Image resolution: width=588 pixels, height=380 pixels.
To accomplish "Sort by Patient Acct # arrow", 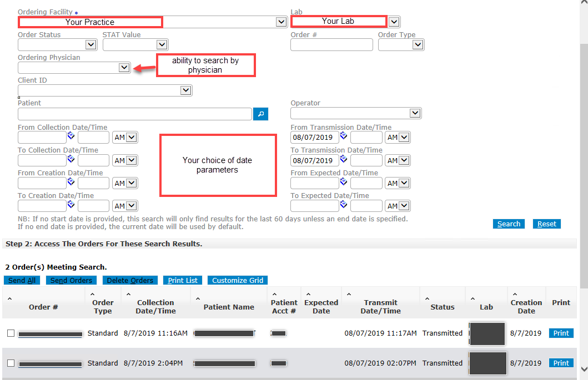I will (x=274, y=294).
